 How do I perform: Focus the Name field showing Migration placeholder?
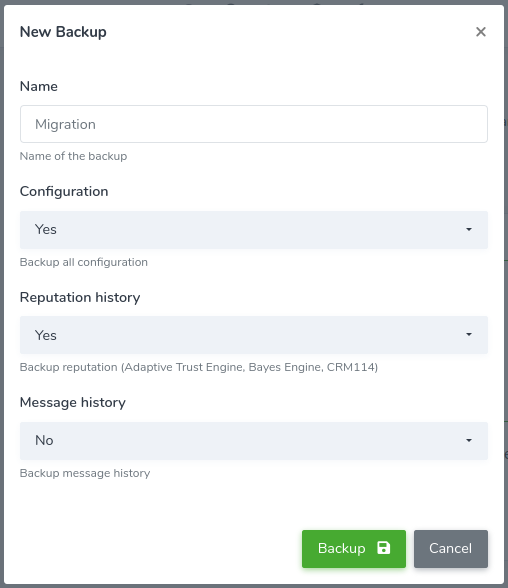pyautogui.click(x=254, y=124)
